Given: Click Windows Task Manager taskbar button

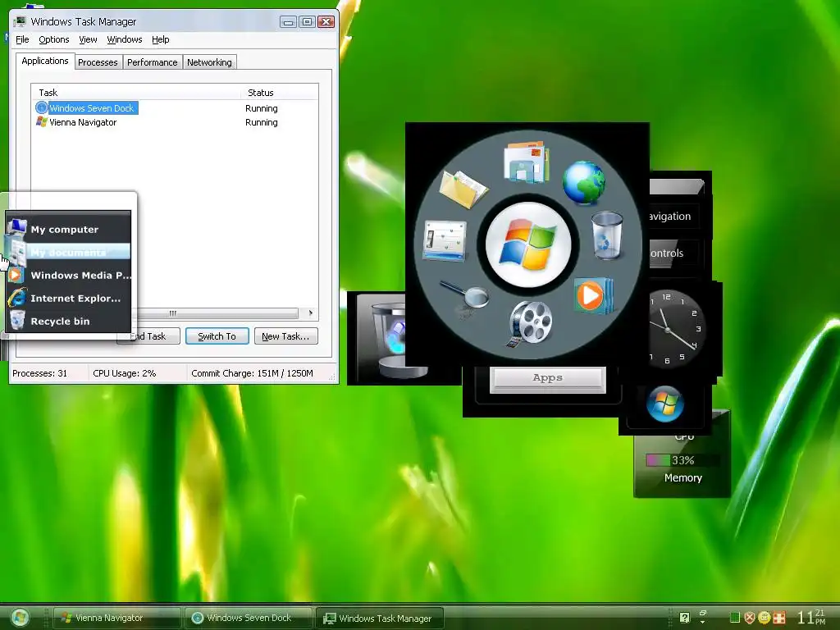Looking at the screenshot, I should 380,619.
